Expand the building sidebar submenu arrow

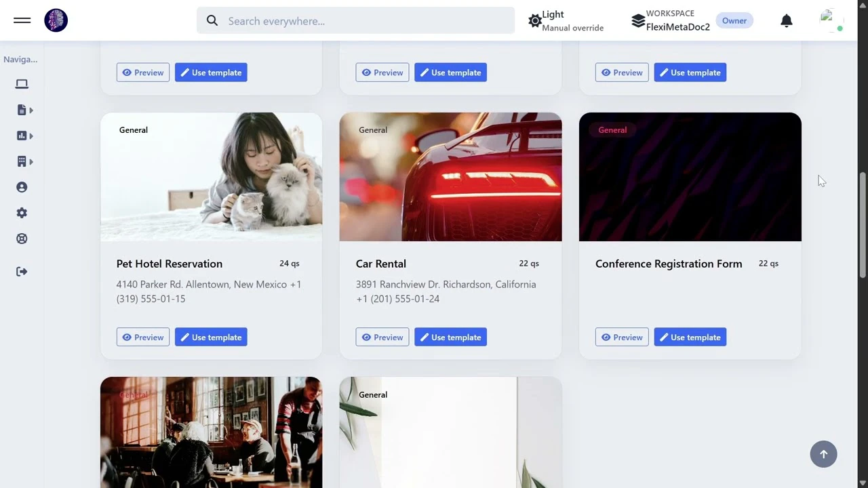click(x=31, y=161)
